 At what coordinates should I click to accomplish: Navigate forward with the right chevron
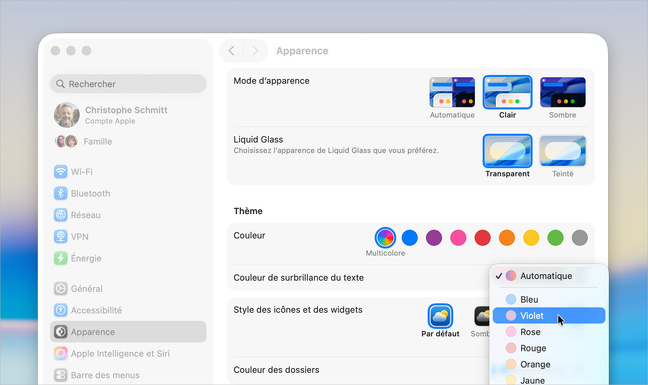[x=255, y=51]
